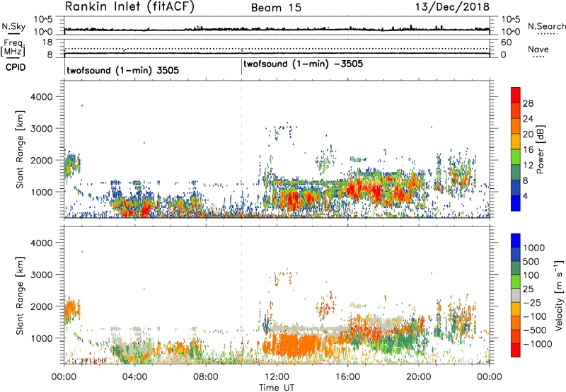566x392 pixels.
Task: Click the red top segment of the power colorbar
Action: click(x=516, y=96)
